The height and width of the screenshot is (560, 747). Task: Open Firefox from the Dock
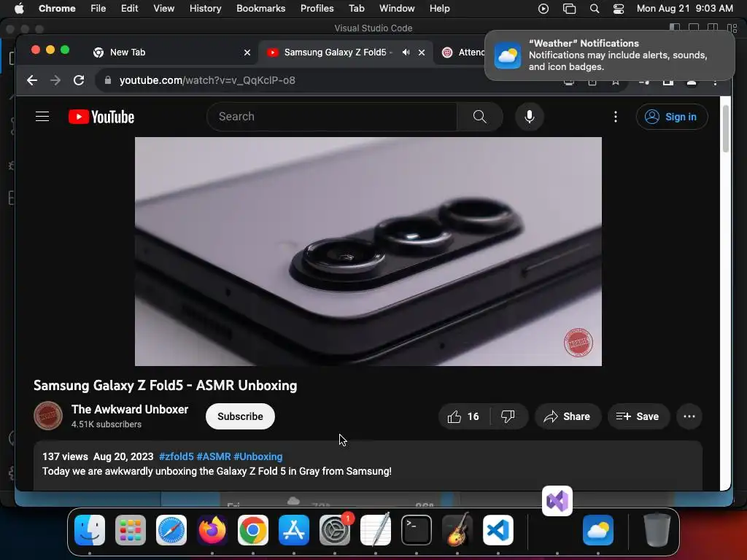pos(212,530)
